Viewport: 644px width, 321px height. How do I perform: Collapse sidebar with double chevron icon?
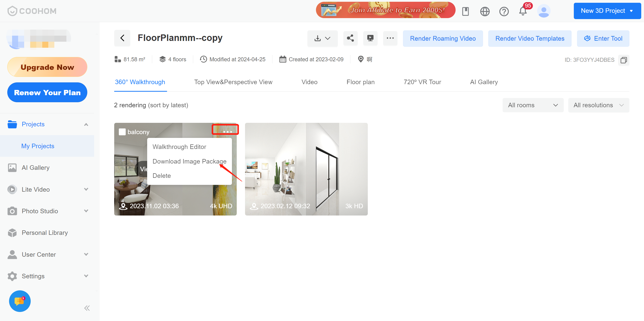(x=87, y=308)
